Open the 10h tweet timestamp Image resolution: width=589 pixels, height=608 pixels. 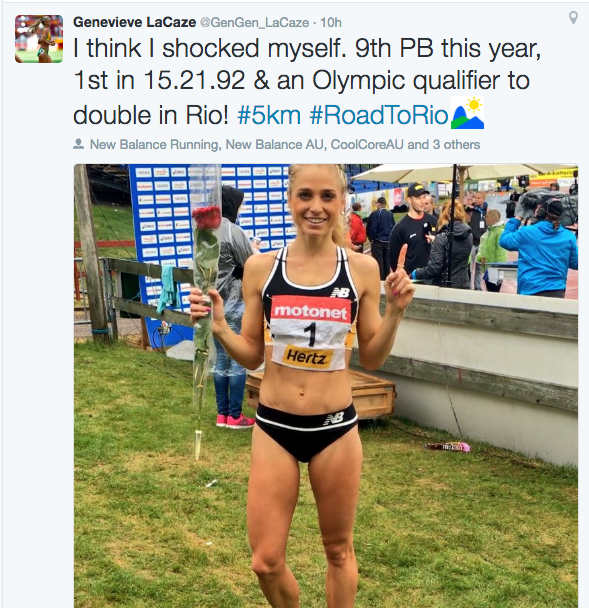pos(331,23)
